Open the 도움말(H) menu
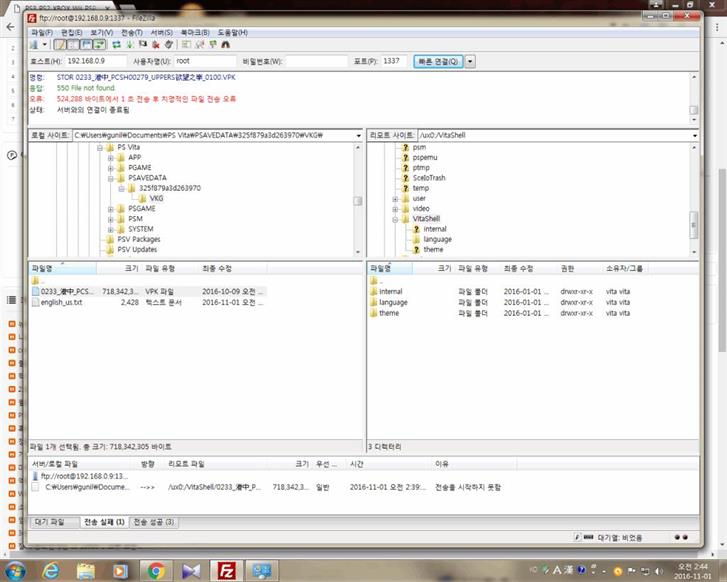The width and height of the screenshot is (727, 582). point(232,32)
